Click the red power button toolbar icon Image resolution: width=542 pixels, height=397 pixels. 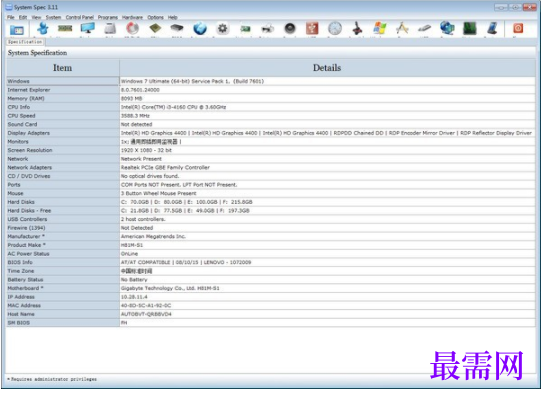518,28
